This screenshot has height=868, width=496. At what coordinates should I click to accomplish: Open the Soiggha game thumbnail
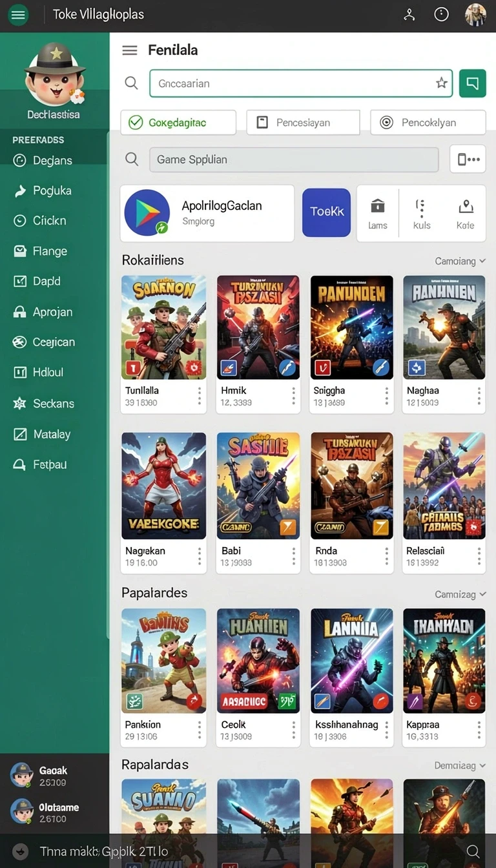point(352,327)
